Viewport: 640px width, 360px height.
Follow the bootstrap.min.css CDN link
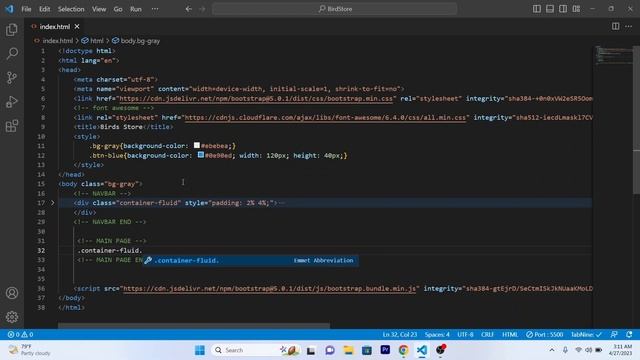pyautogui.click(x=257, y=98)
